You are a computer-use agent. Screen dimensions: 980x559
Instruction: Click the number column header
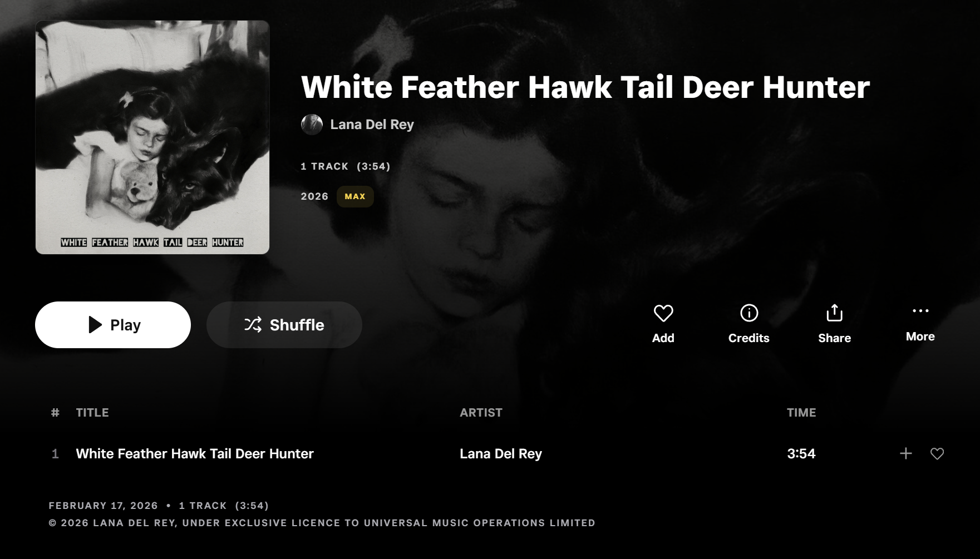55,413
